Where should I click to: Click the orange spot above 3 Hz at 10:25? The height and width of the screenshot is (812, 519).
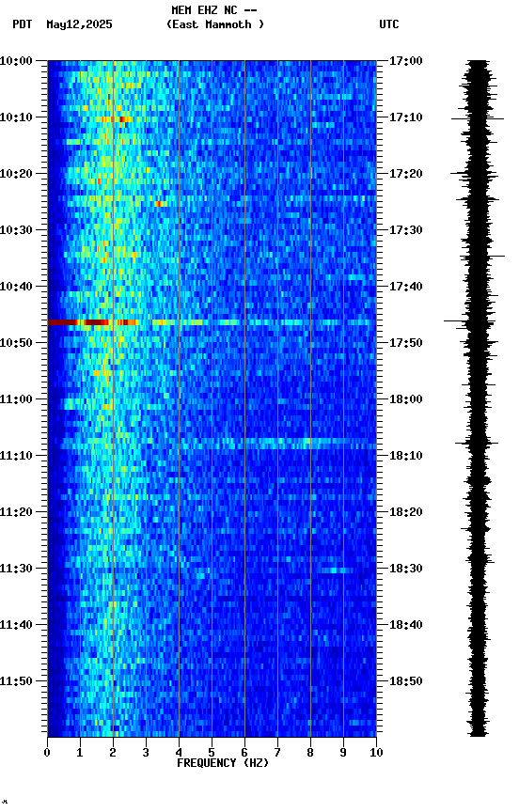(x=161, y=204)
